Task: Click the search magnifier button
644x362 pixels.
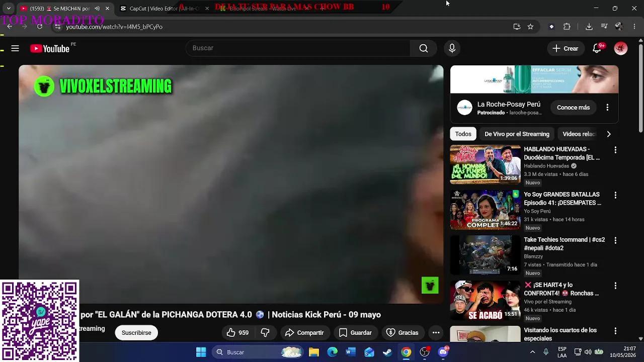Action: click(424, 48)
